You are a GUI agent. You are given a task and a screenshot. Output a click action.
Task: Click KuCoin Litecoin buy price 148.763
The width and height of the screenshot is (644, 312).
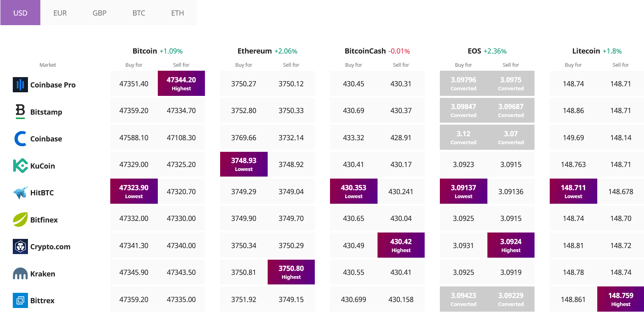click(573, 165)
